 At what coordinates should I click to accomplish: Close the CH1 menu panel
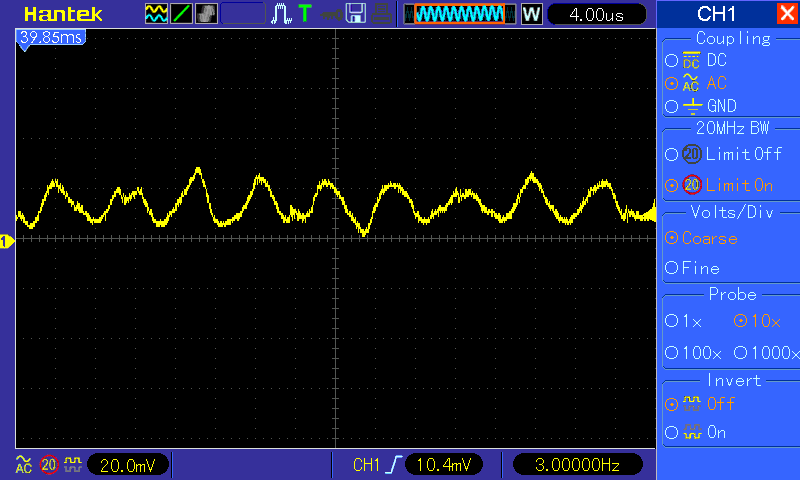tap(787, 13)
